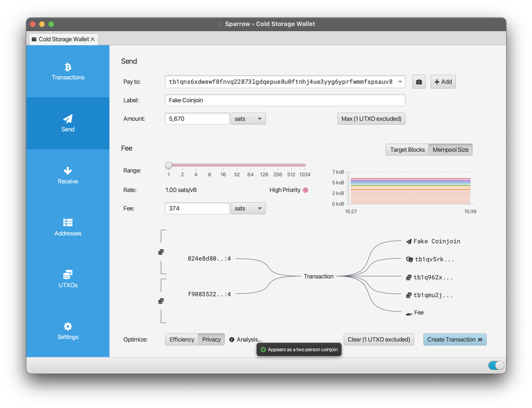Image resolution: width=532 pixels, height=408 pixels.
Task: Click fee range slider at 1024 mark
Action: point(305,166)
